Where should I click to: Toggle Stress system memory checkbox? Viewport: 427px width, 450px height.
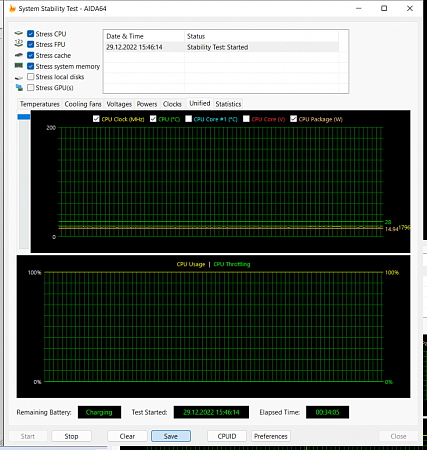31,66
